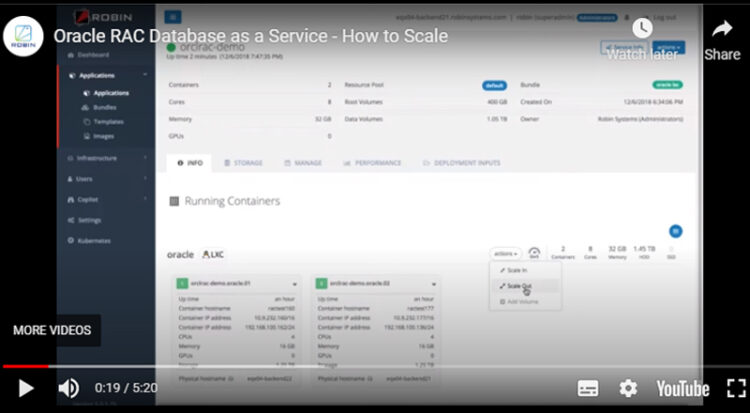Screen dimensions: 750x413
Task: Click the orcIrac-demo application name
Action: coord(212,47)
